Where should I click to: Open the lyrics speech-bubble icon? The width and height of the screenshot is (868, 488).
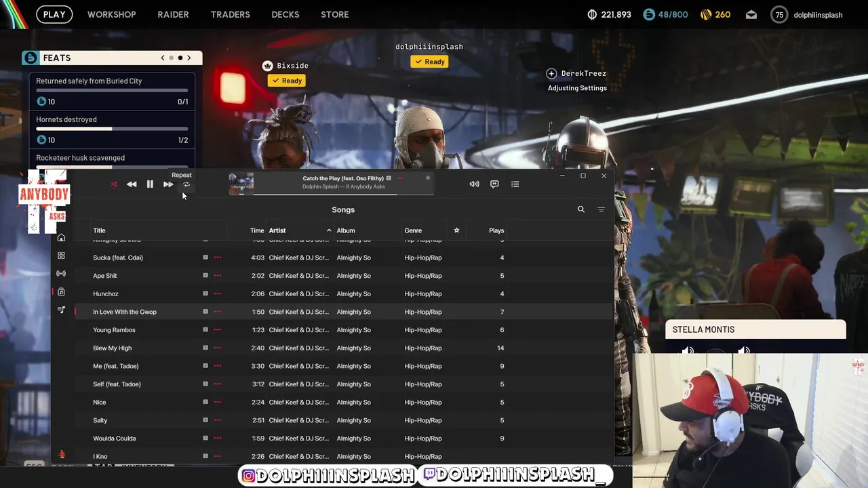[494, 184]
